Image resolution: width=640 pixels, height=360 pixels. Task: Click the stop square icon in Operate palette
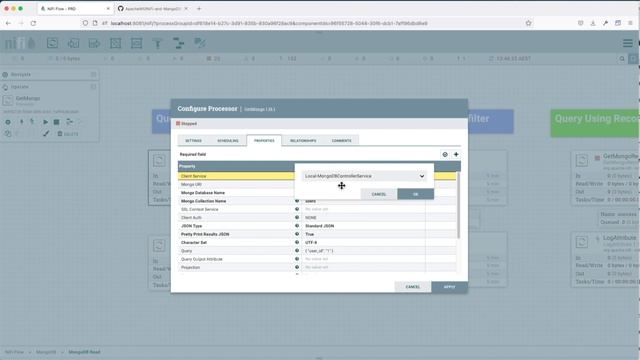point(57,122)
